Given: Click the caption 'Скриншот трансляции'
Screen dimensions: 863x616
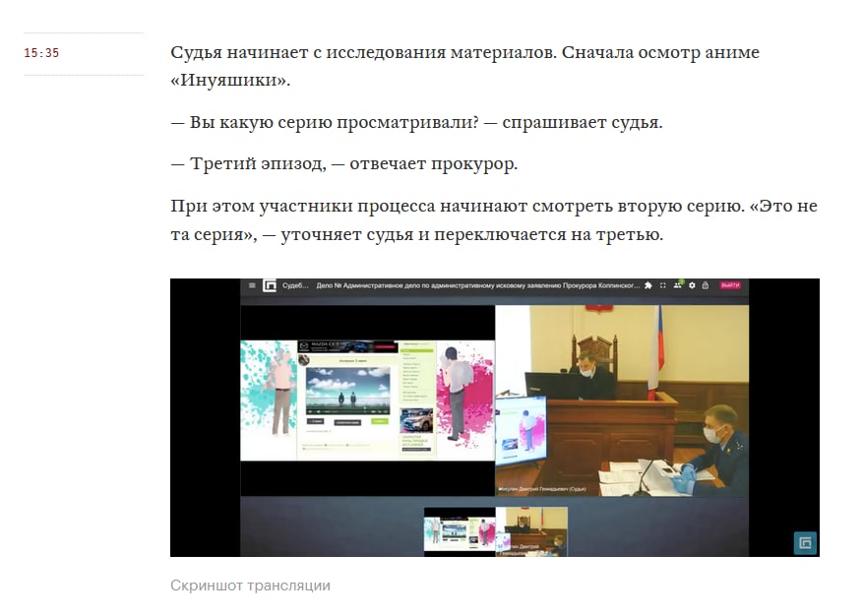Looking at the screenshot, I should [x=250, y=585].
